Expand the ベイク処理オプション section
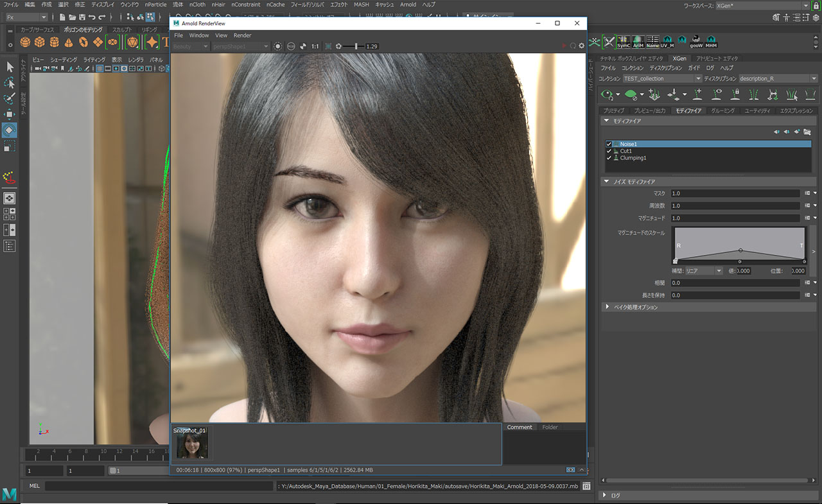Image resolution: width=822 pixels, height=504 pixels. coord(709,307)
